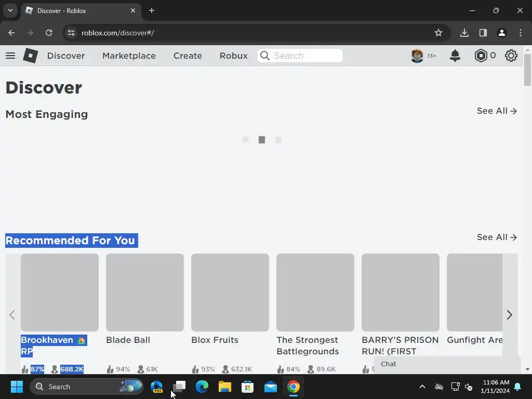Image resolution: width=532 pixels, height=399 pixels.
Task: Click the magnifier icon in Roblox search
Action: [265, 56]
